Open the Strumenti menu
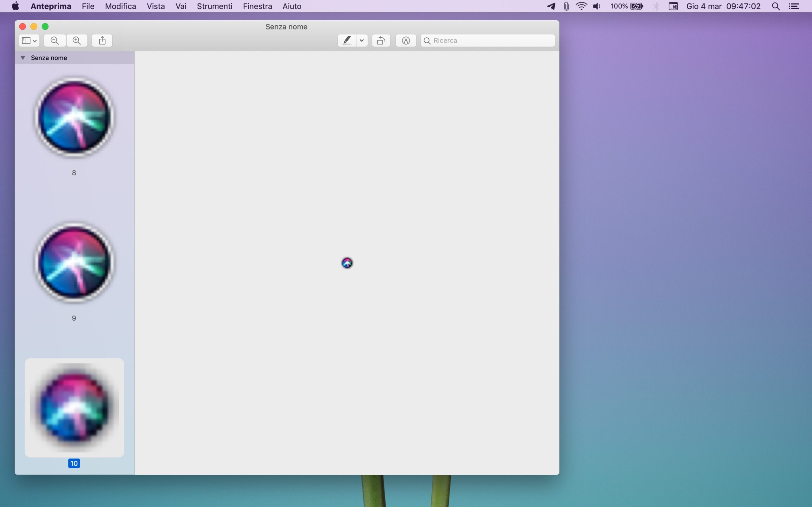Image resolution: width=812 pixels, height=507 pixels. tap(214, 6)
